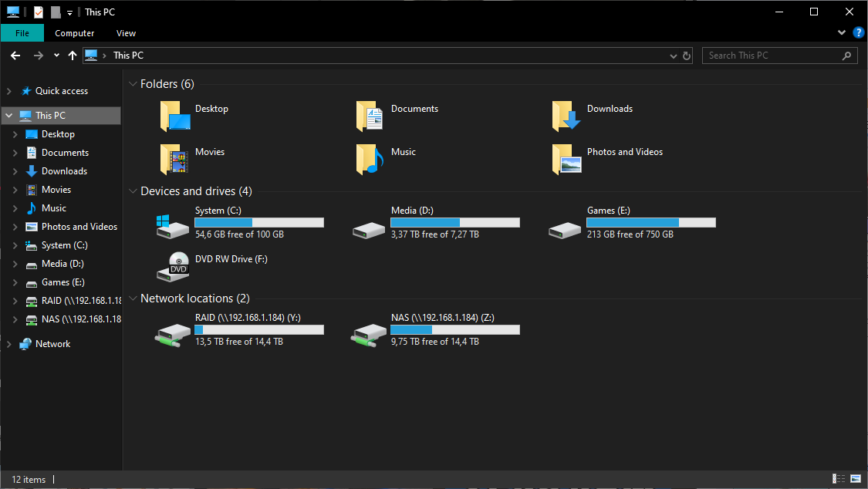Select the System (C:) drive icon
Screen dimensions: 868x489
172,226
